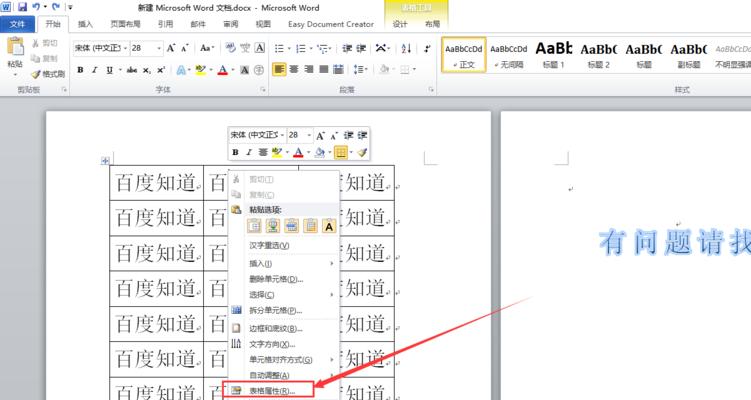Switch to the Easy Document Creator tab

330,24
